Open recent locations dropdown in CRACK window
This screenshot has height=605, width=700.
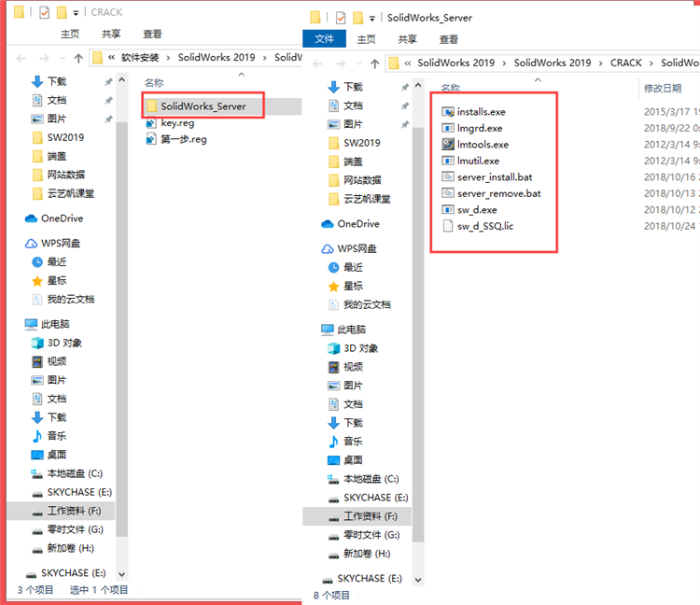(63, 59)
